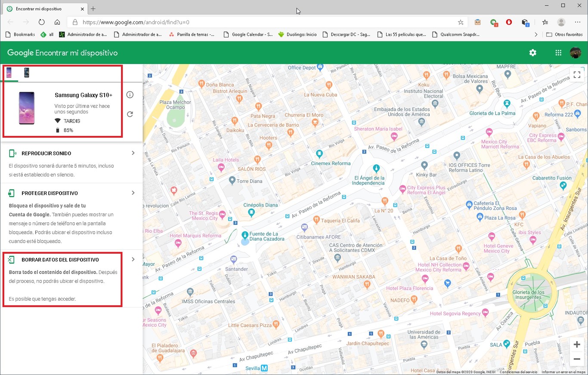
Task: Click the address bar URL field
Action: [x=267, y=22]
